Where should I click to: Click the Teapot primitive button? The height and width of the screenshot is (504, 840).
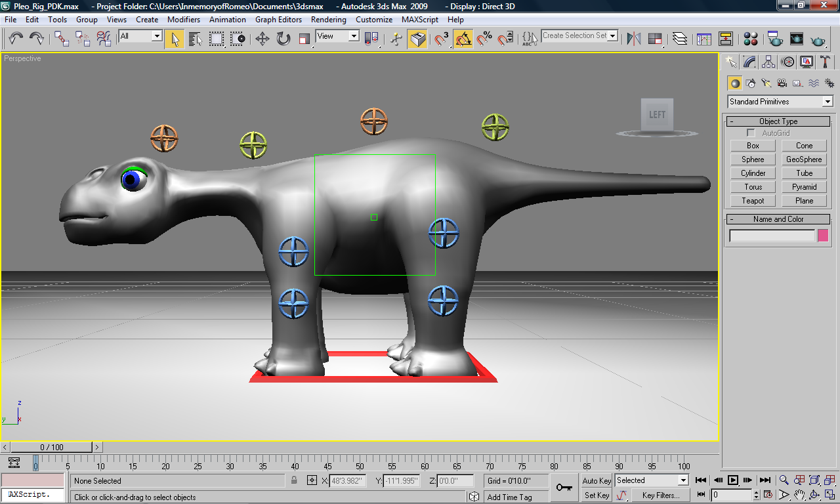pyautogui.click(x=753, y=201)
